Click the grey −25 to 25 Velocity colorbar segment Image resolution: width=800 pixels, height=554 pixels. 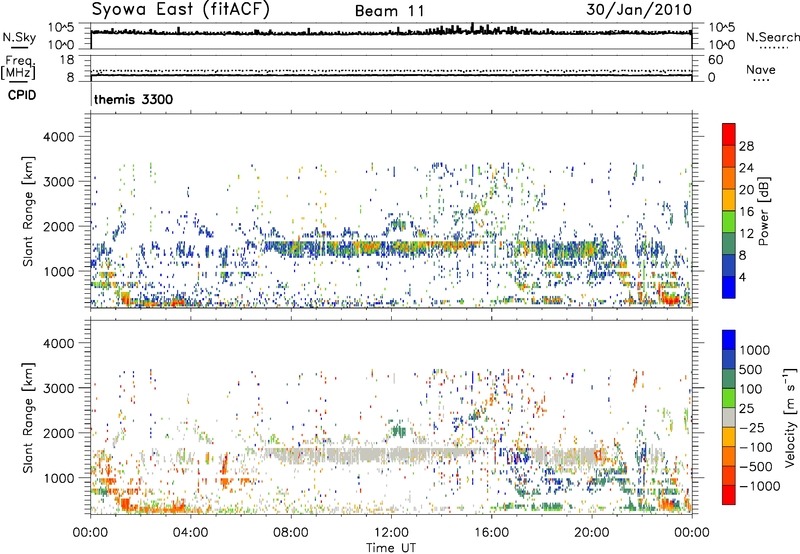[x=729, y=417]
